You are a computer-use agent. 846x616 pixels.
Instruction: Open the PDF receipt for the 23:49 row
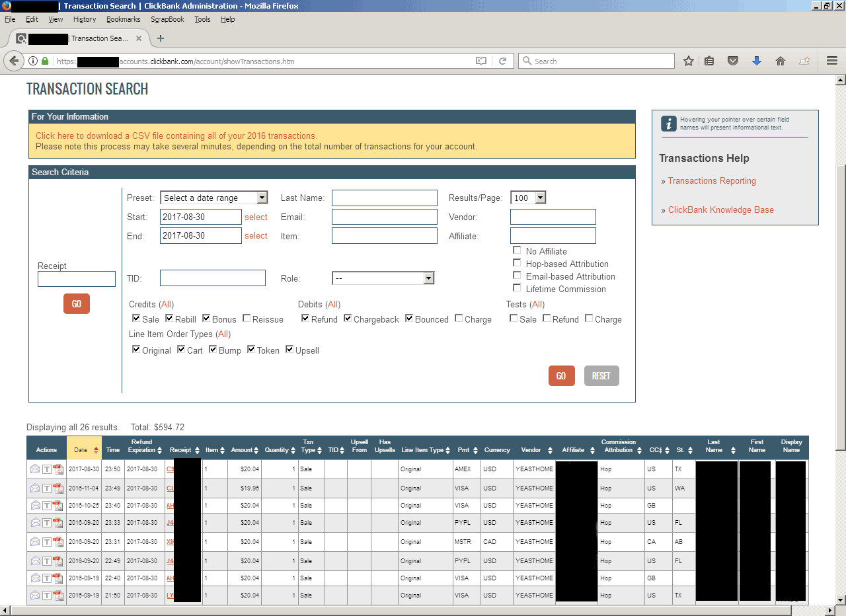(58, 488)
